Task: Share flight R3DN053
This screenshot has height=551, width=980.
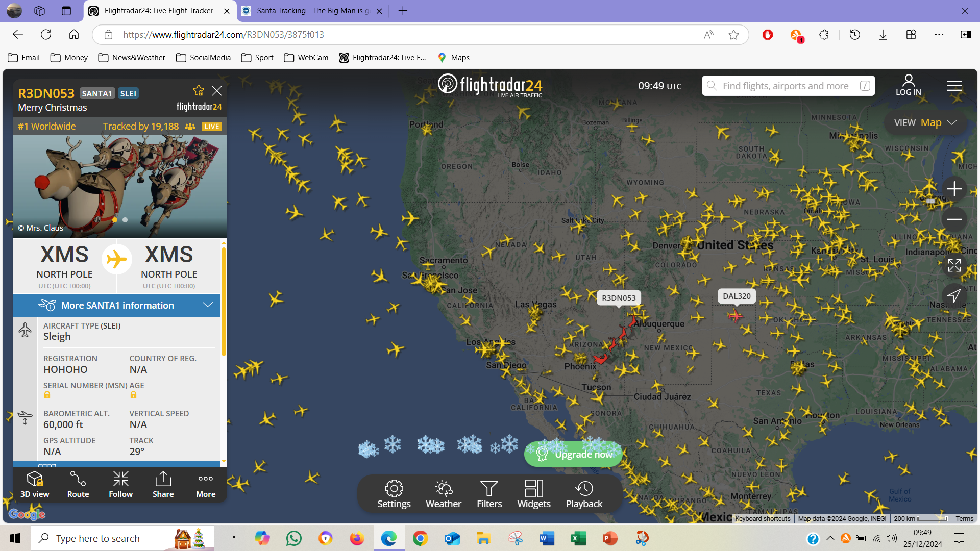Action: point(163,485)
